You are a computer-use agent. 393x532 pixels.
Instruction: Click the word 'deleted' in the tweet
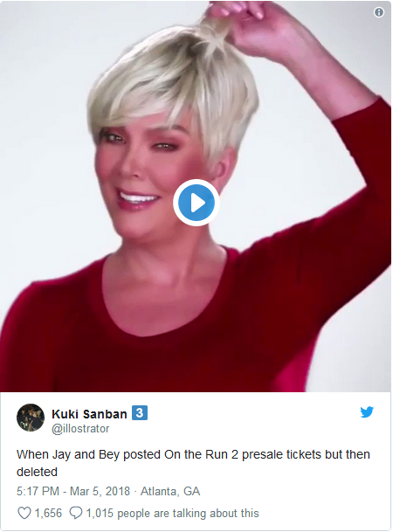pos(37,472)
